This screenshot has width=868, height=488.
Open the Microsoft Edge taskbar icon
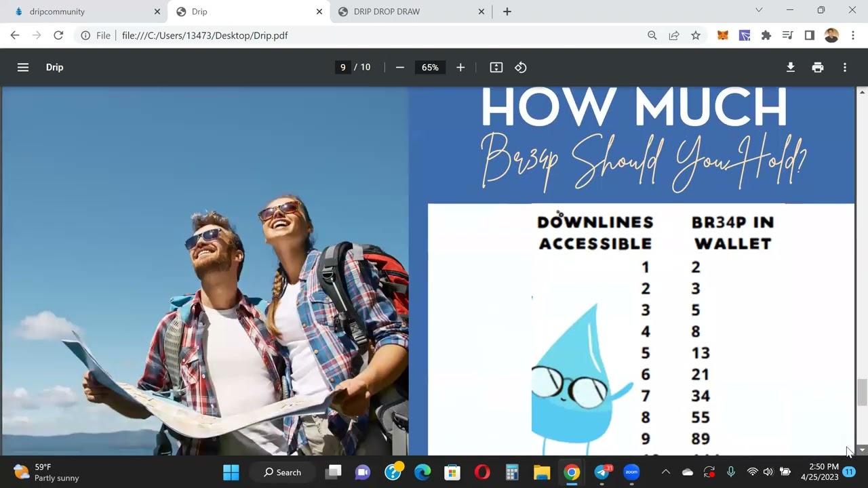(422, 472)
